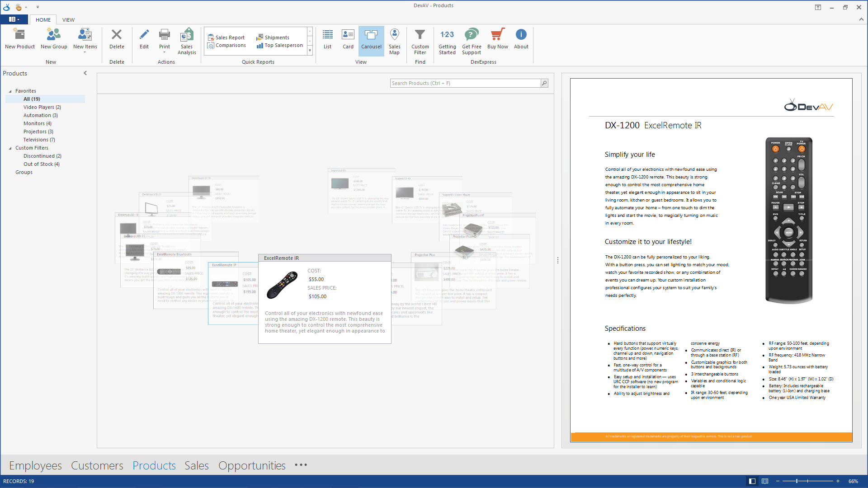Toggle the Normal layout view in the status bar

coord(752,481)
